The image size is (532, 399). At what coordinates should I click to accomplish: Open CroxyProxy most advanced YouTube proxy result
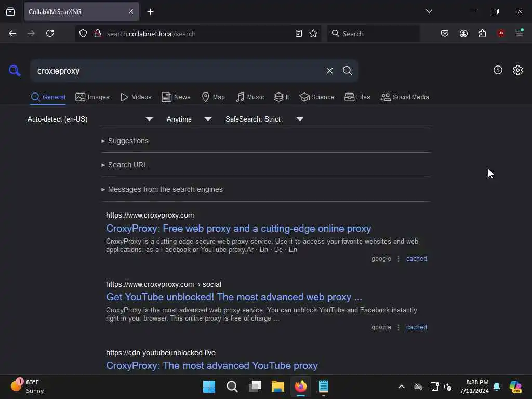[x=212, y=365]
